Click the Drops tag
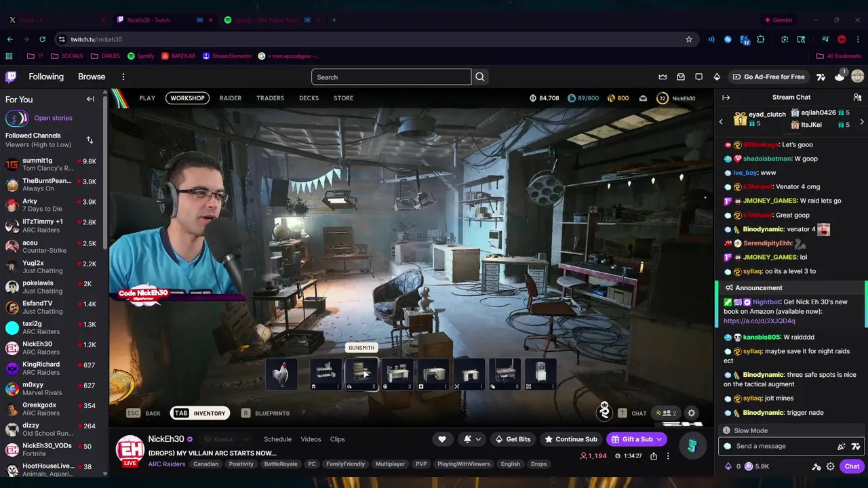Image resolution: width=868 pixels, height=488 pixels. click(x=538, y=464)
